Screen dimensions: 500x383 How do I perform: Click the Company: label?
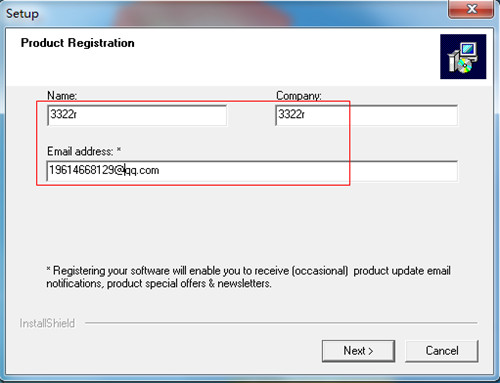click(299, 96)
